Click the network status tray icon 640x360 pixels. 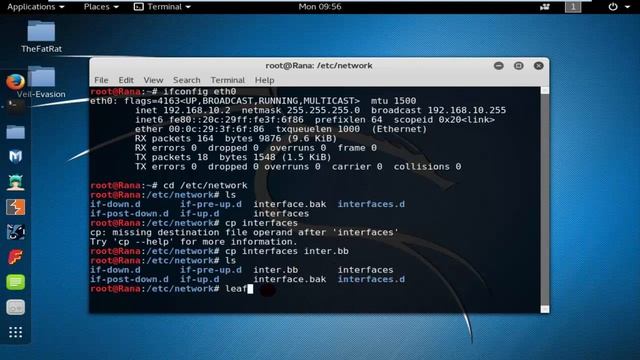coord(545,7)
